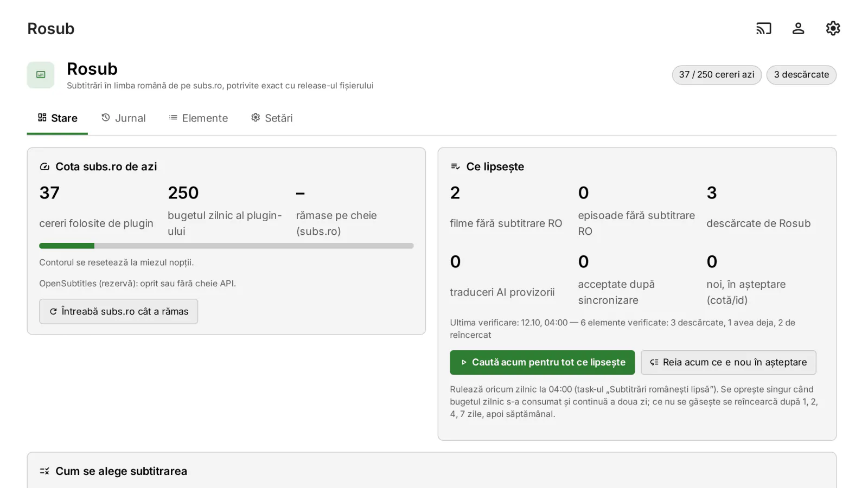Click Reia acum ce e nou în așteptare

pos(728,362)
